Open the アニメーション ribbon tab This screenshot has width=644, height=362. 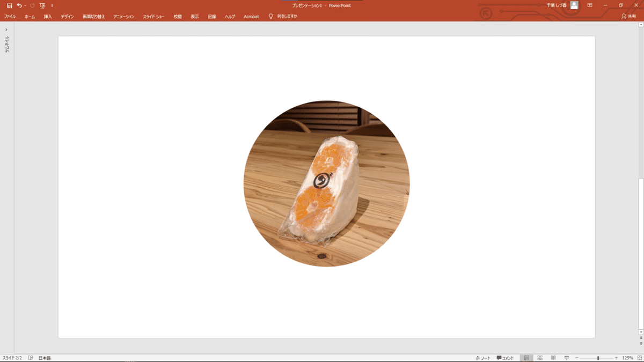click(124, 17)
